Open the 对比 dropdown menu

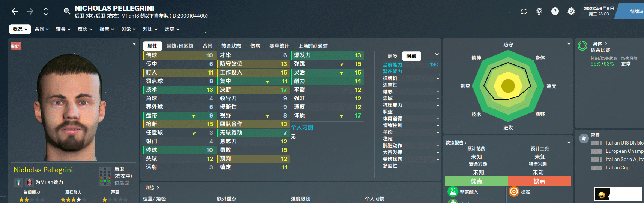point(150,29)
